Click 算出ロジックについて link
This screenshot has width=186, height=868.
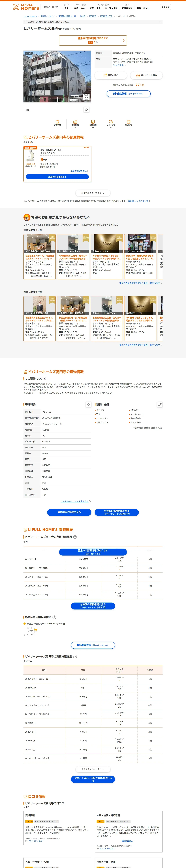pos(138,201)
